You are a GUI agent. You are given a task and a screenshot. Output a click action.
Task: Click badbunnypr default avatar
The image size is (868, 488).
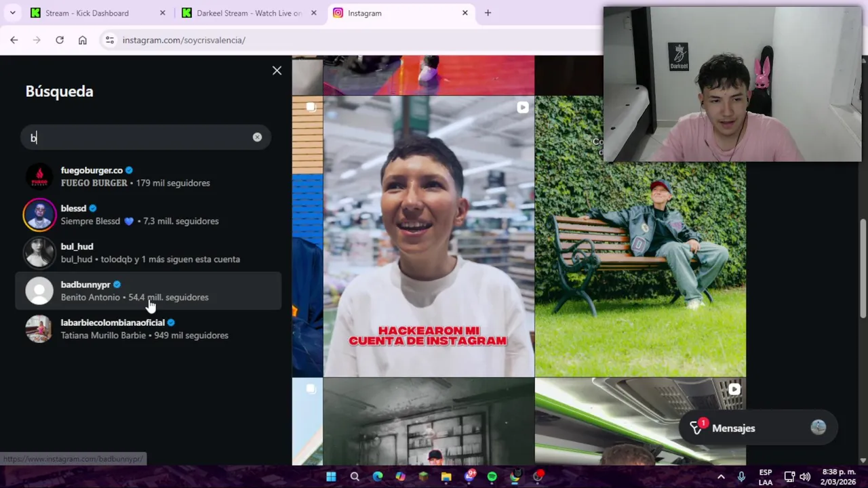click(x=39, y=290)
